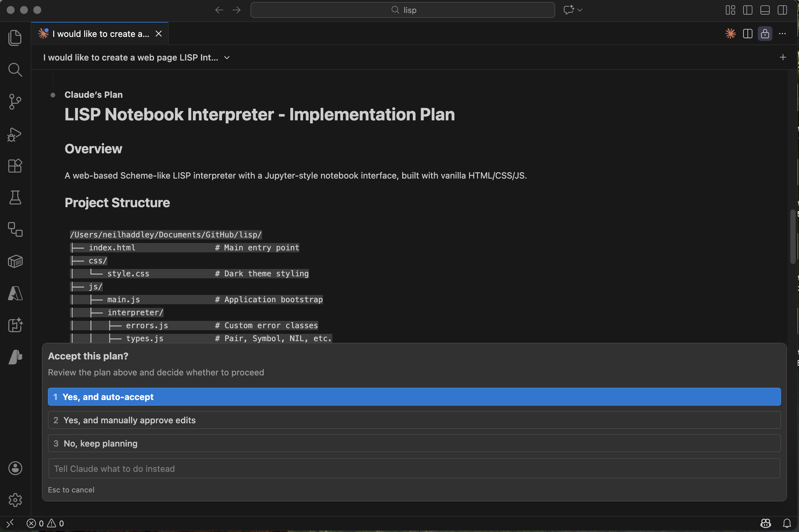Screen dimensions: 799x532
Task: Open the Testing flask icon
Action: [x=15, y=198]
